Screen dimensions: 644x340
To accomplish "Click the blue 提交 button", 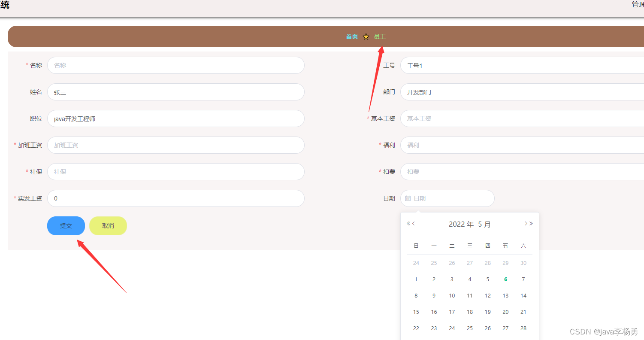I will point(66,226).
